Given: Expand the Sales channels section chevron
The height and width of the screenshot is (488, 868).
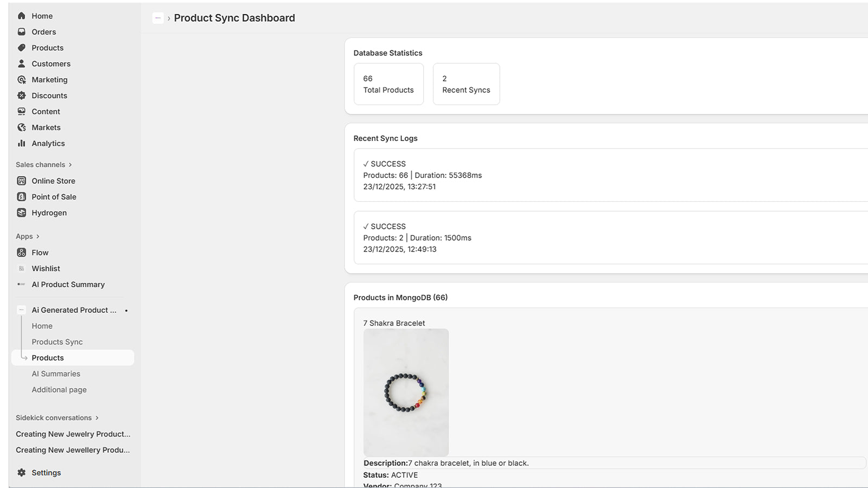Looking at the screenshot, I should click(x=70, y=165).
